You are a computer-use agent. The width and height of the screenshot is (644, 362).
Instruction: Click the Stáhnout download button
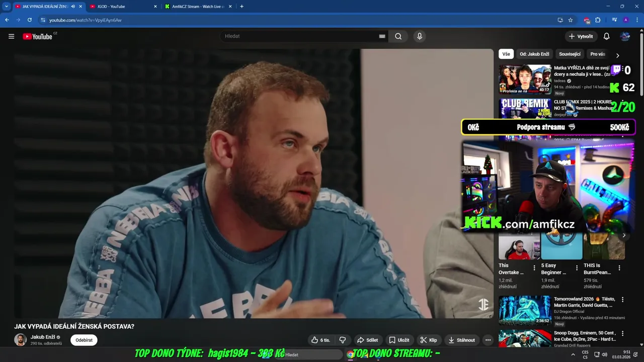pyautogui.click(x=461, y=340)
